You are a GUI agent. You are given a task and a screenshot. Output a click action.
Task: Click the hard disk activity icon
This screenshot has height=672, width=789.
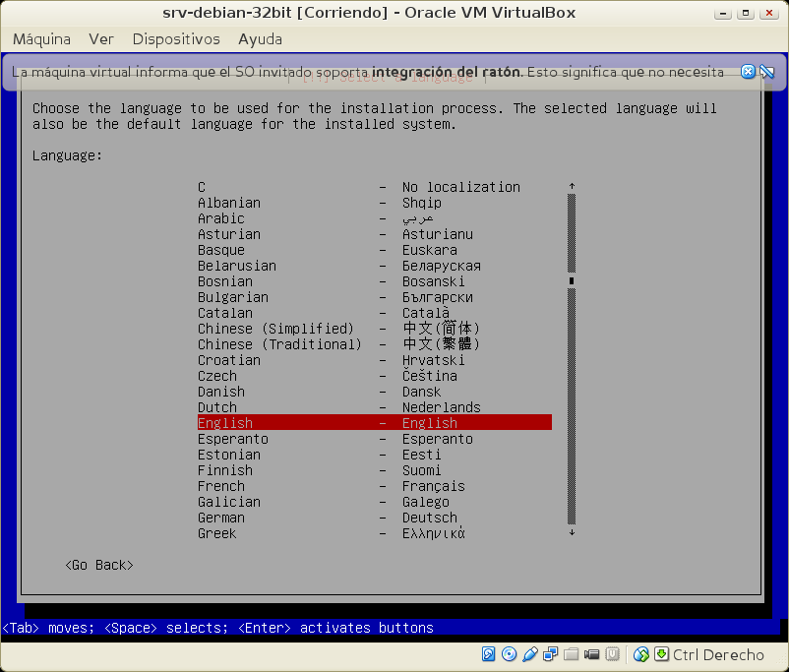[489, 654]
